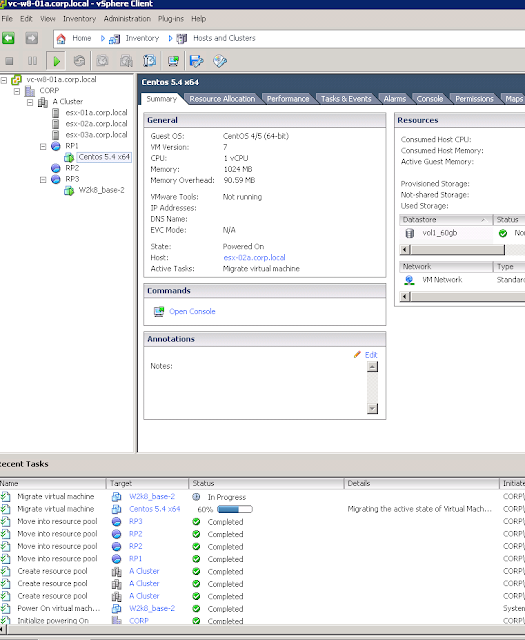Switch to the Tasks & Events tab

pyautogui.click(x=346, y=99)
